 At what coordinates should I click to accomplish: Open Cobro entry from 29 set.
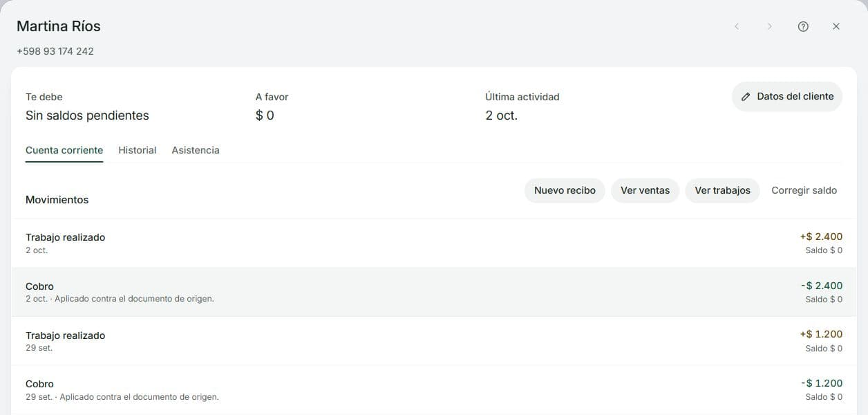coord(434,391)
